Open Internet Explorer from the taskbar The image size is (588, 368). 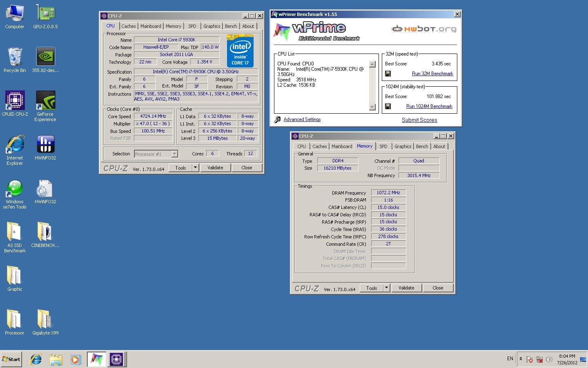[36, 359]
